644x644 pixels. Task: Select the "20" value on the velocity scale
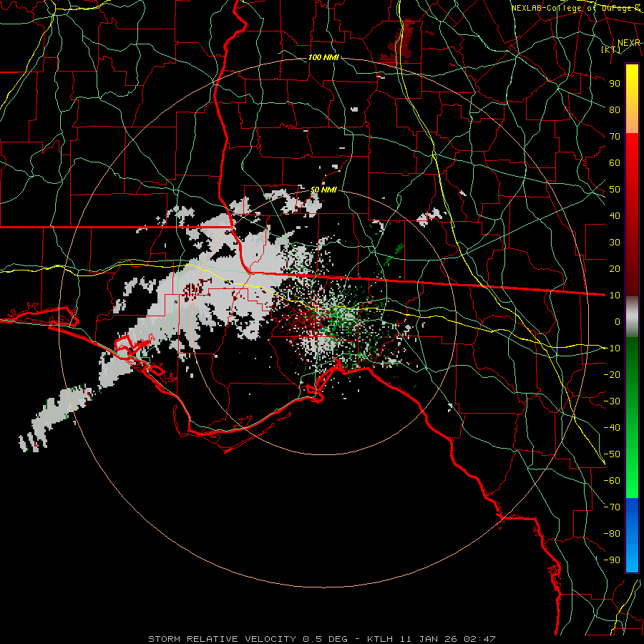pos(615,268)
